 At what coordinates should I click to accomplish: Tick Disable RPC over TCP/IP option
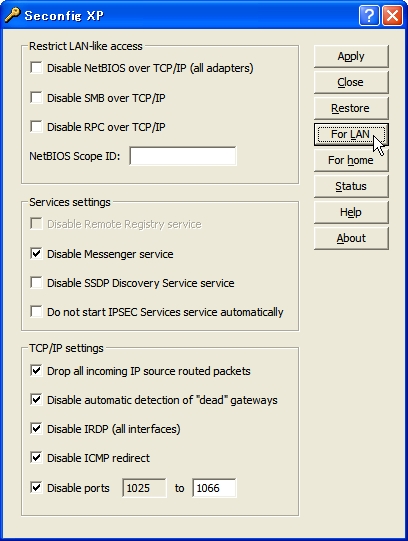pyautogui.click(x=36, y=127)
